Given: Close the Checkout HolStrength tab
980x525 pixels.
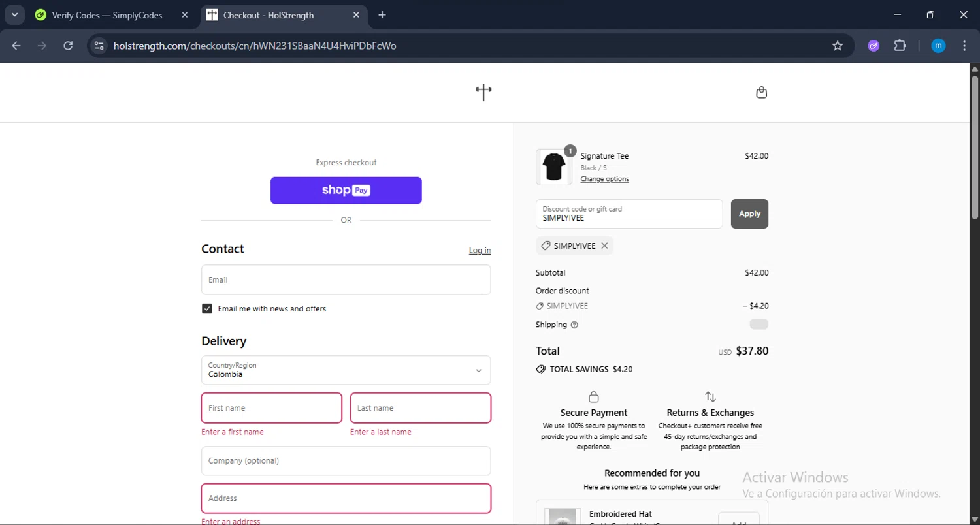Looking at the screenshot, I should pos(356,15).
